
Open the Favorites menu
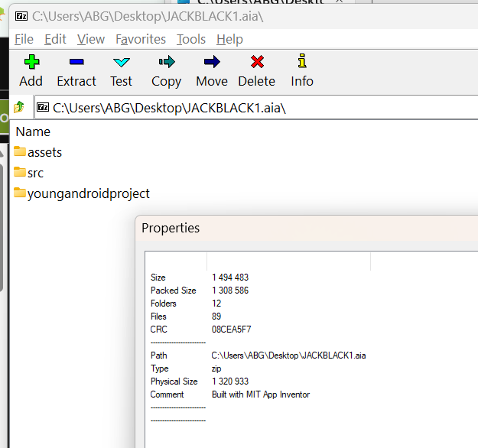click(x=141, y=39)
